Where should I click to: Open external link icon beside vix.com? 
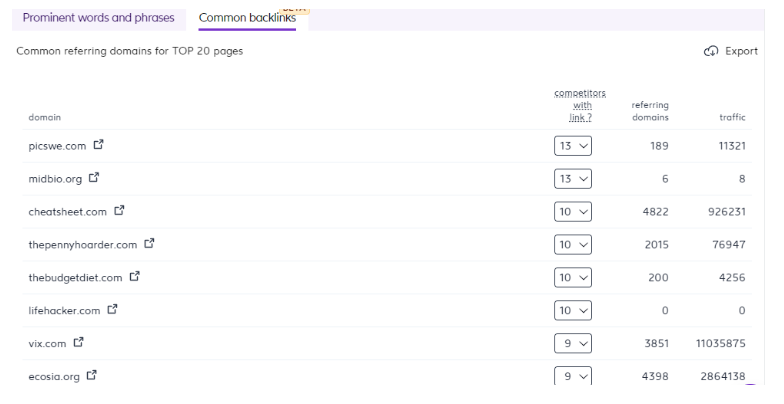click(77, 343)
